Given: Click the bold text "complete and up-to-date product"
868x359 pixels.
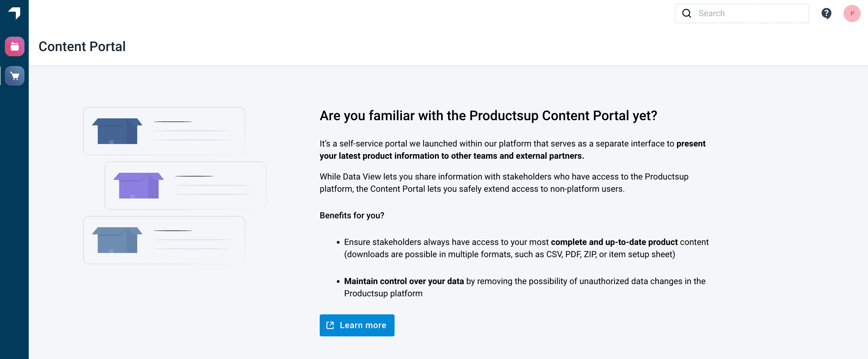Looking at the screenshot, I should [614, 242].
